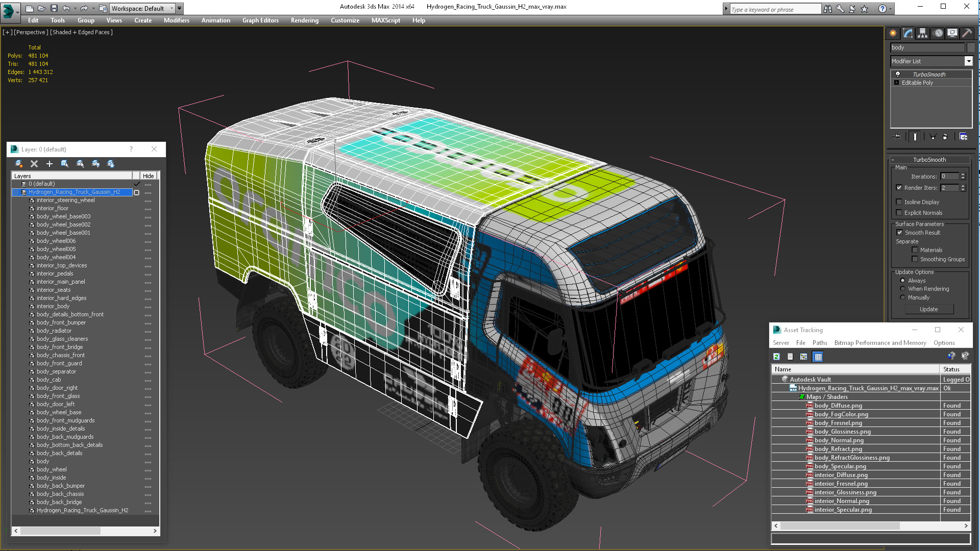Save file using floppy disk icon
This screenshot has height=551, width=980.
tap(54, 8)
